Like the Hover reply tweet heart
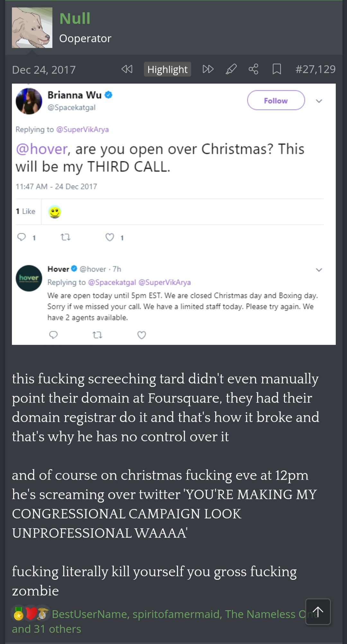The width and height of the screenshot is (347, 644). coord(142,335)
